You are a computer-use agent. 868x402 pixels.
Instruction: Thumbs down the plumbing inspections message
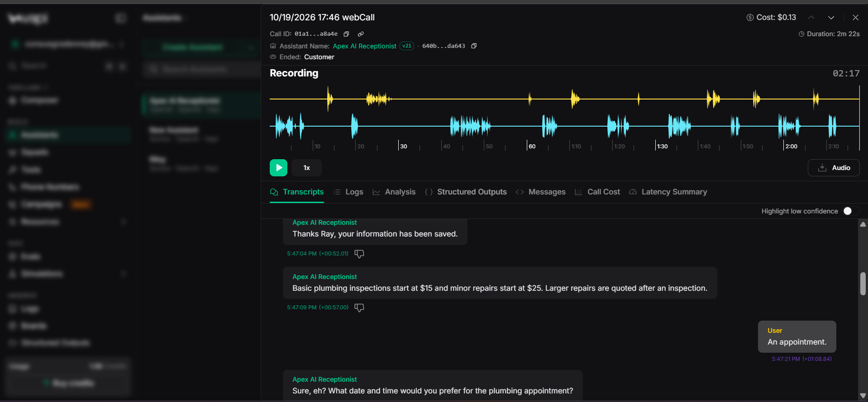(359, 307)
